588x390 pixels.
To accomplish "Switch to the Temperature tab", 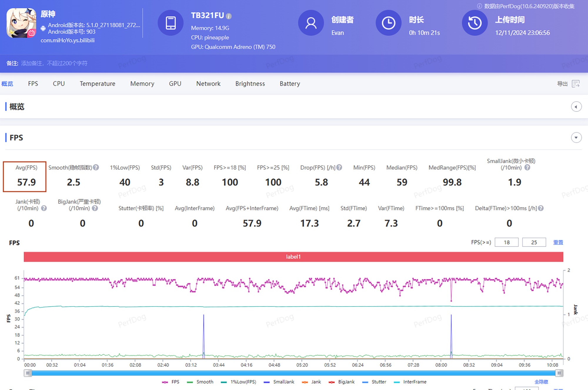I will pos(97,84).
